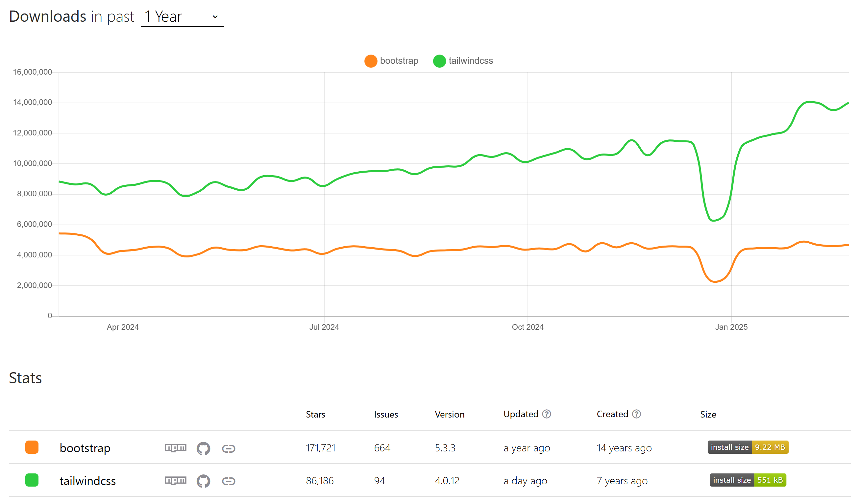Click the bootstrap line's late December dip
Image resolution: width=860 pixels, height=504 pixels.
[715, 281]
